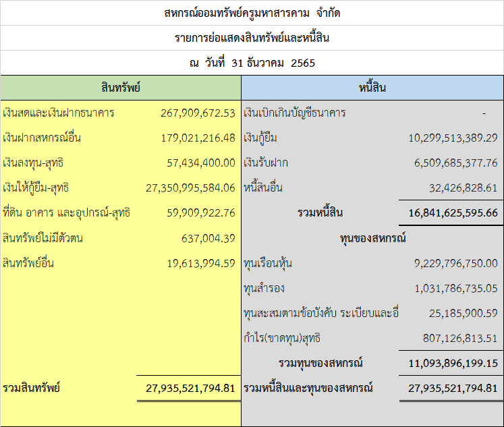Select the total assets value in the yellow column
The image size is (504, 427).
(x=191, y=389)
